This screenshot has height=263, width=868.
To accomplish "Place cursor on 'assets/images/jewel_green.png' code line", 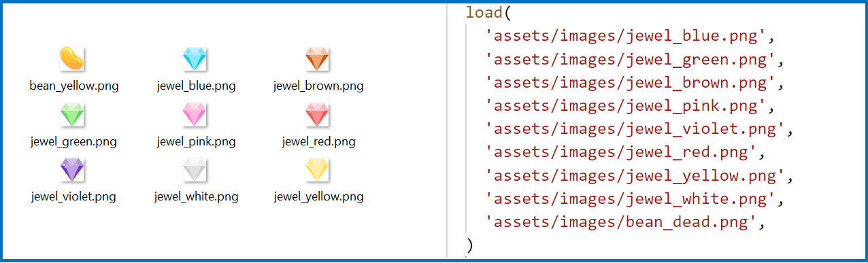I will [635, 59].
